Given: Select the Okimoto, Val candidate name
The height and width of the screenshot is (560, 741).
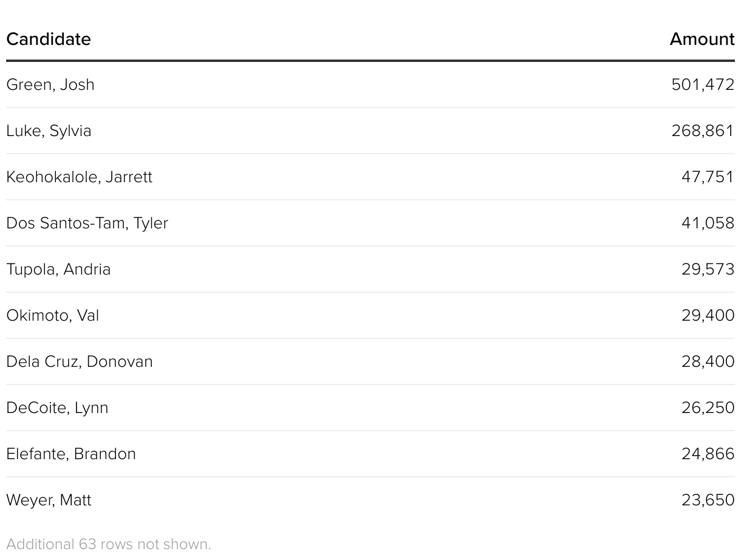Looking at the screenshot, I should click(x=52, y=315).
